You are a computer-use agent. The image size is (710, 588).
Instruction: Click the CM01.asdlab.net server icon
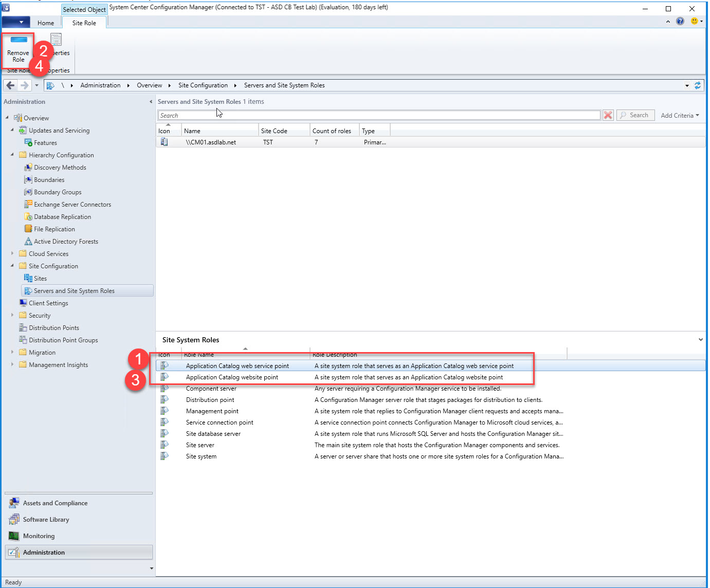[x=165, y=142]
